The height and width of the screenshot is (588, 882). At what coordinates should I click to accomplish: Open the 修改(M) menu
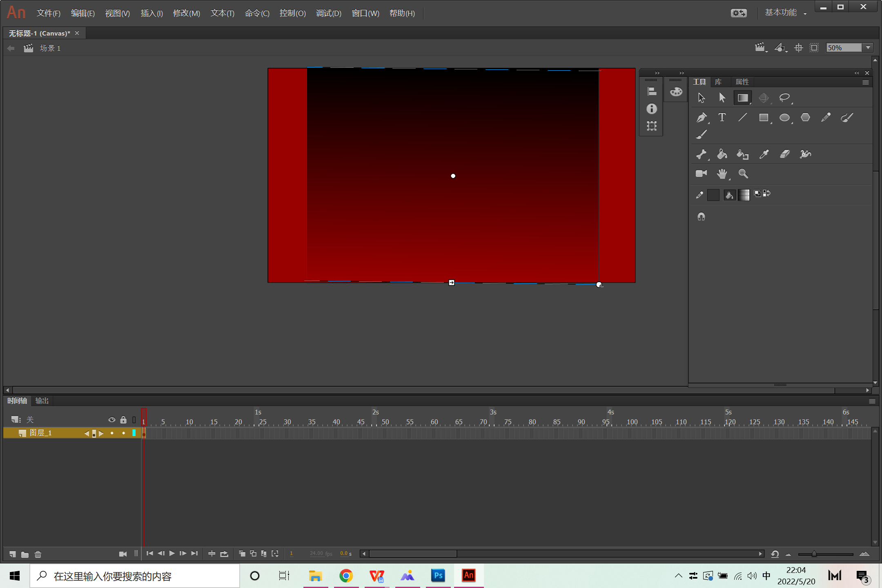click(x=186, y=13)
